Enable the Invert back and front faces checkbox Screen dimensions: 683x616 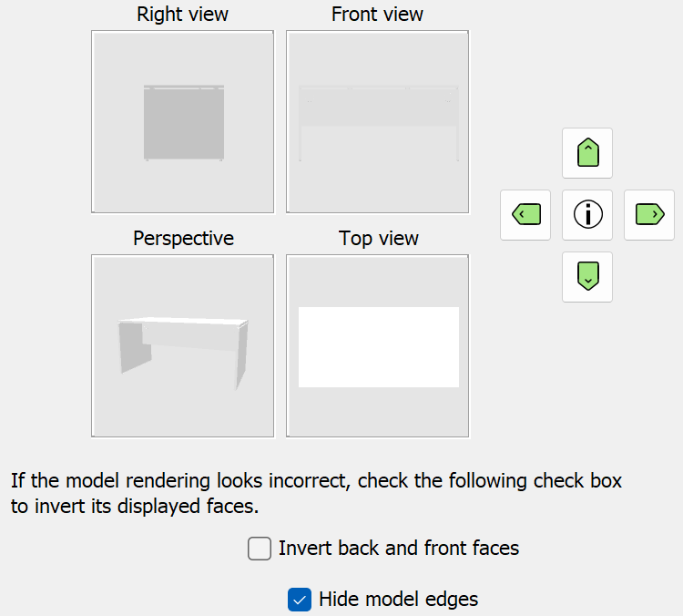[260, 549]
